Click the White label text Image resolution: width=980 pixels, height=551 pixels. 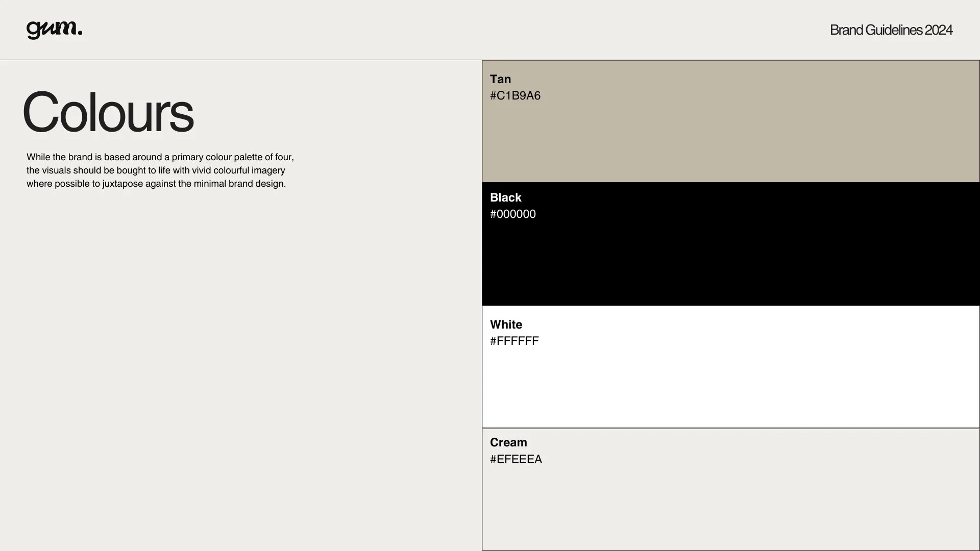click(506, 324)
